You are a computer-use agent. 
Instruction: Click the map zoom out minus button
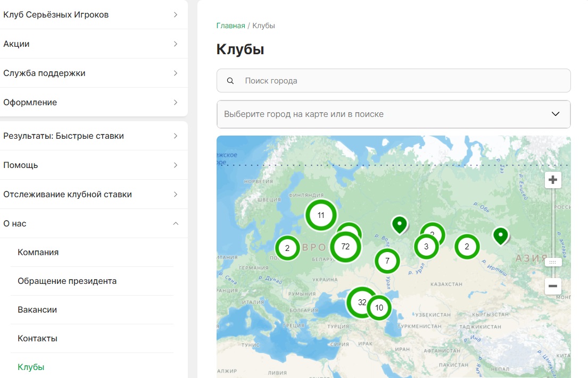pyautogui.click(x=553, y=286)
